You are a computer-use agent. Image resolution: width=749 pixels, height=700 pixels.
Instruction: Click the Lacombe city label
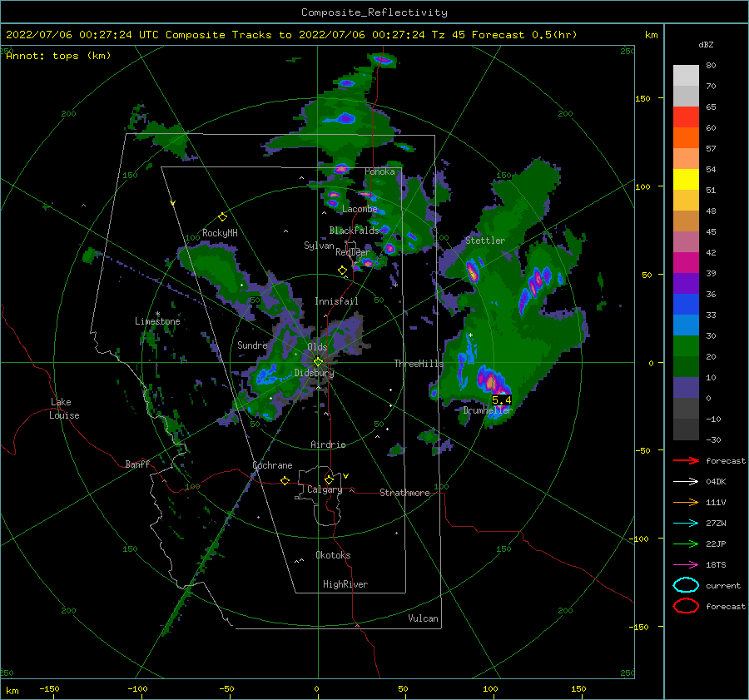[360, 209]
